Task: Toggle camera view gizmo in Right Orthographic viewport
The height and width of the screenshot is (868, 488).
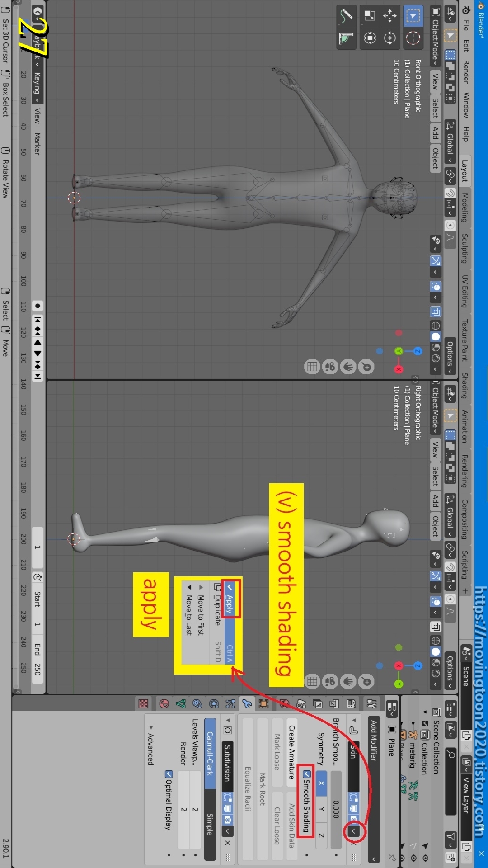Action: 330,681
